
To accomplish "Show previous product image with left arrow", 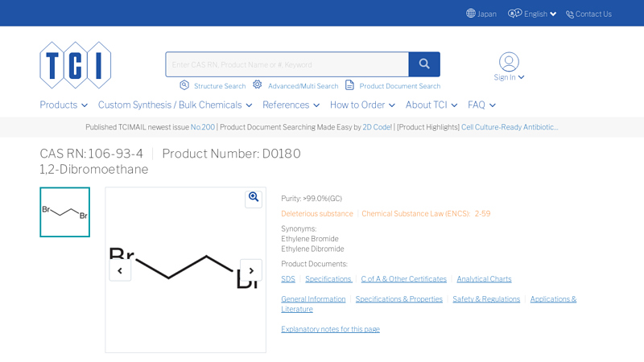I will point(120,270).
